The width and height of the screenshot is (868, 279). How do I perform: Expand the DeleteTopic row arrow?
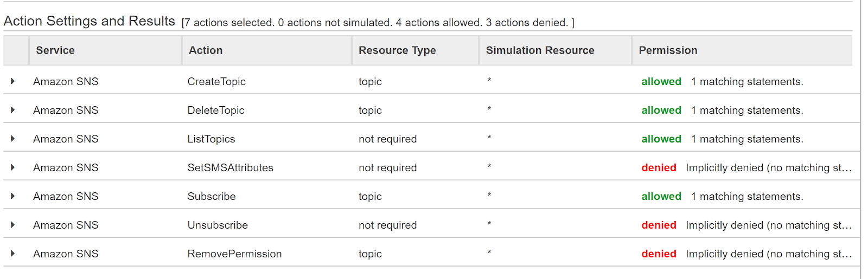pyautogui.click(x=12, y=110)
